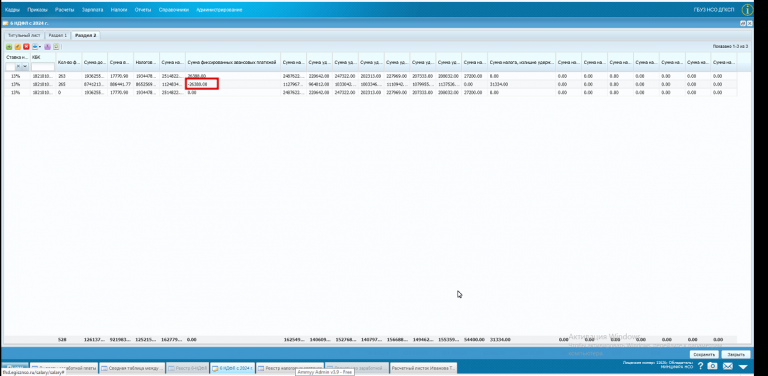
Task: Select the 6 НДФЛ с 2024 taskbar item
Action: click(233, 368)
